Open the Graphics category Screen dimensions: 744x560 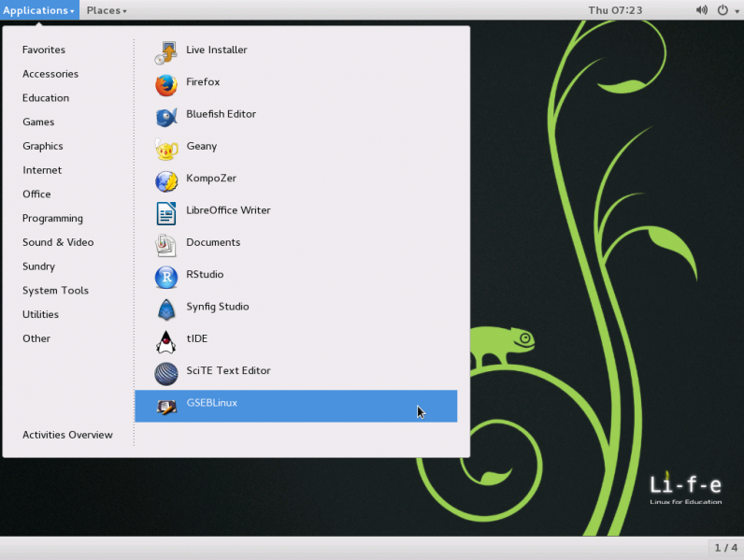point(43,147)
